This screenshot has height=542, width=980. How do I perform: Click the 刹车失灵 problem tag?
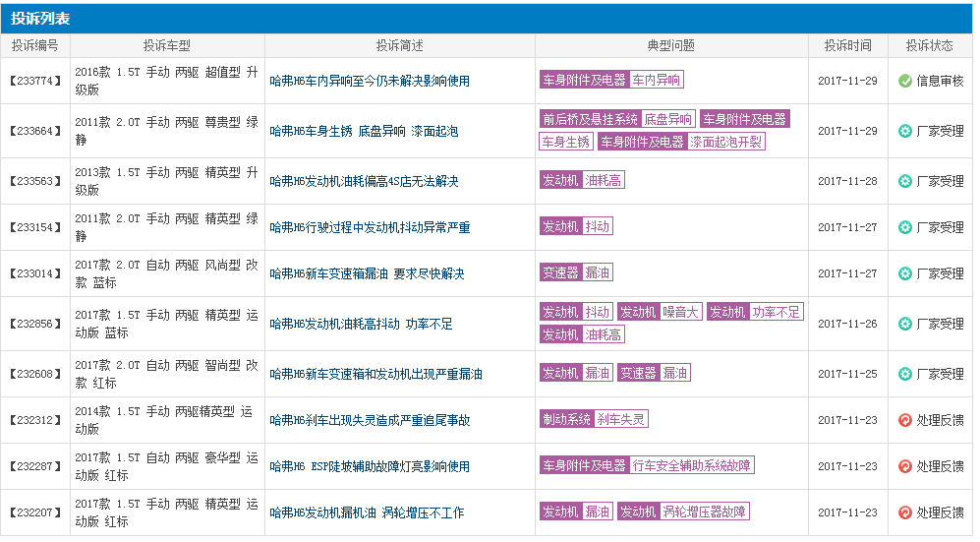(620, 419)
